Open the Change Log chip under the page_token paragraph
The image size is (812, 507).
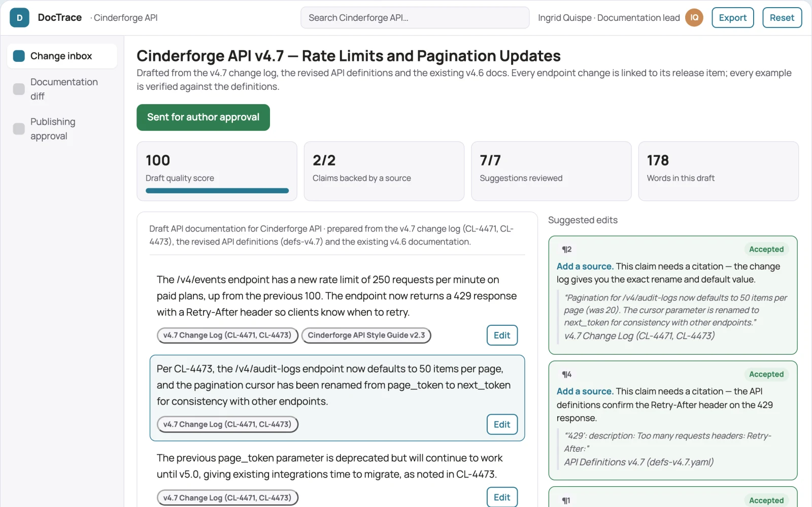pos(227,498)
